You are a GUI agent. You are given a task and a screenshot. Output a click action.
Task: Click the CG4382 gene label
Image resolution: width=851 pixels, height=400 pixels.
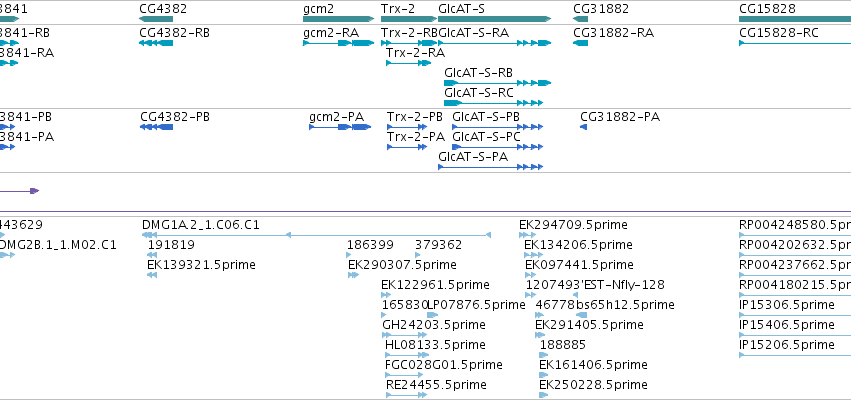coord(163,9)
